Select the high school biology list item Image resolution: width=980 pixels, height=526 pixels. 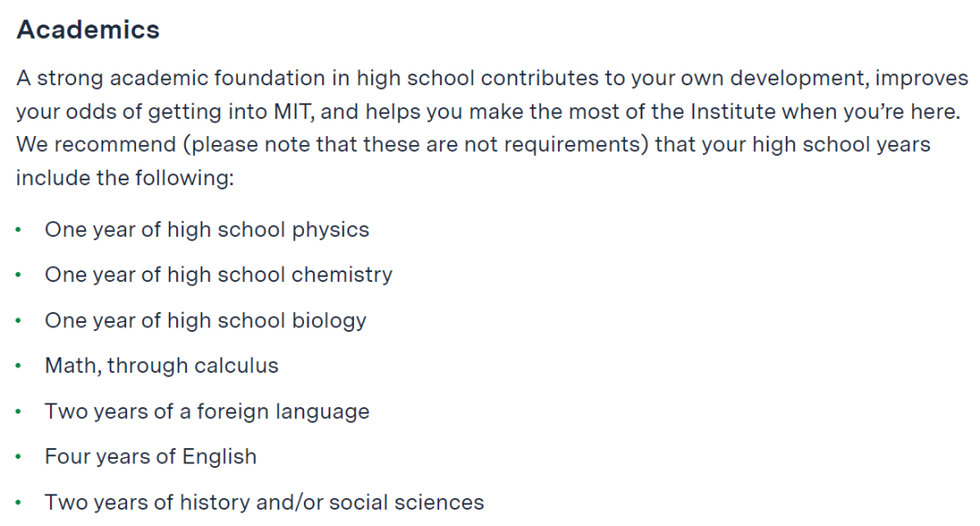(x=206, y=320)
